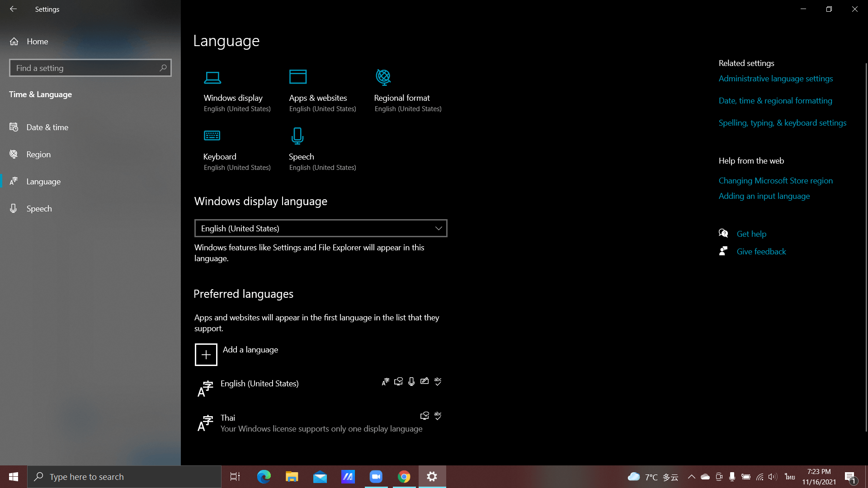This screenshot has height=488, width=868.
Task: Switch input language via Thai tray indicator
Action: [x=790, y=477]
